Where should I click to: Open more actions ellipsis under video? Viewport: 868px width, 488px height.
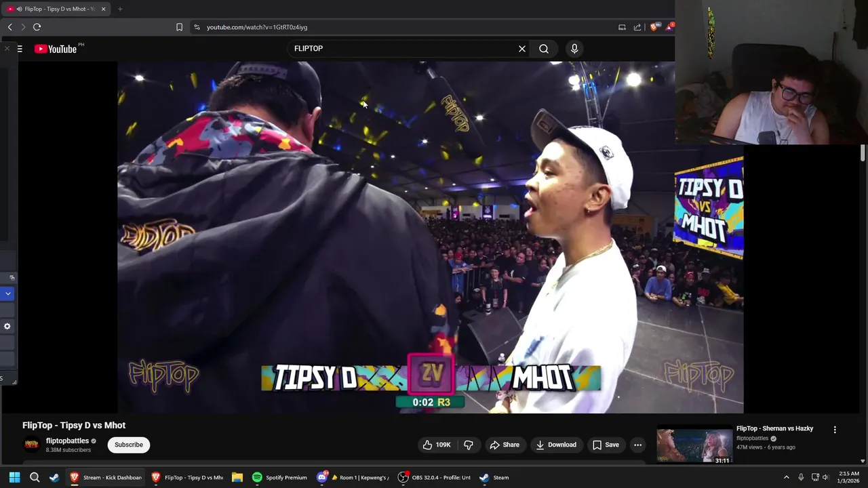(637, 445)
